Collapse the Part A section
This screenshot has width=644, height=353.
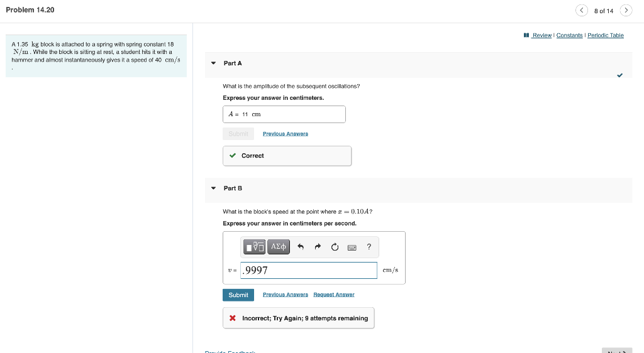tap(213, 63)
